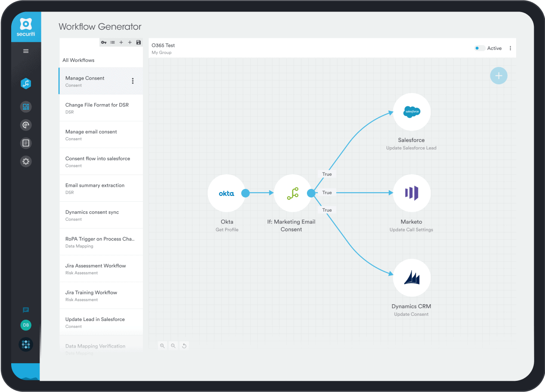Select Dynamics consent sync workflow
The image size is (545, 392).
click(101, 215)
